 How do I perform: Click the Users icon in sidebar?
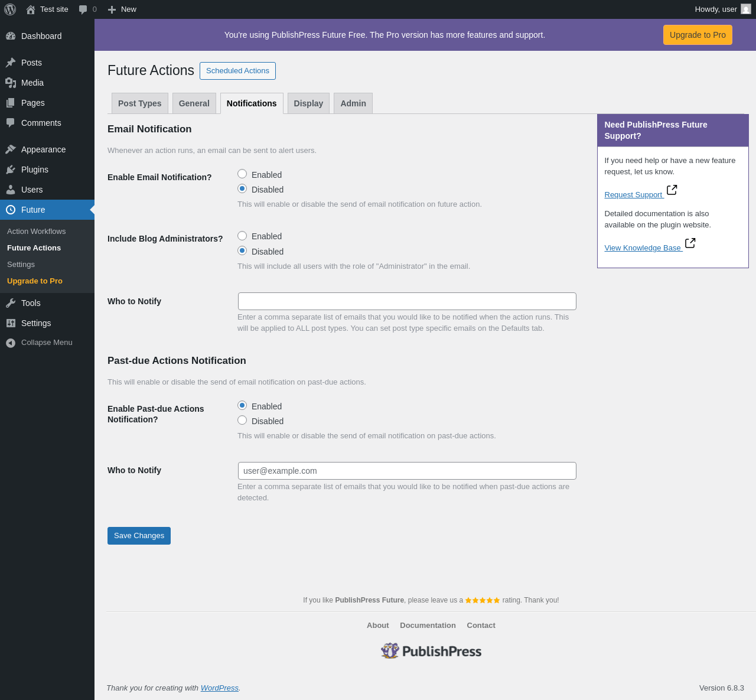[11, 190]
